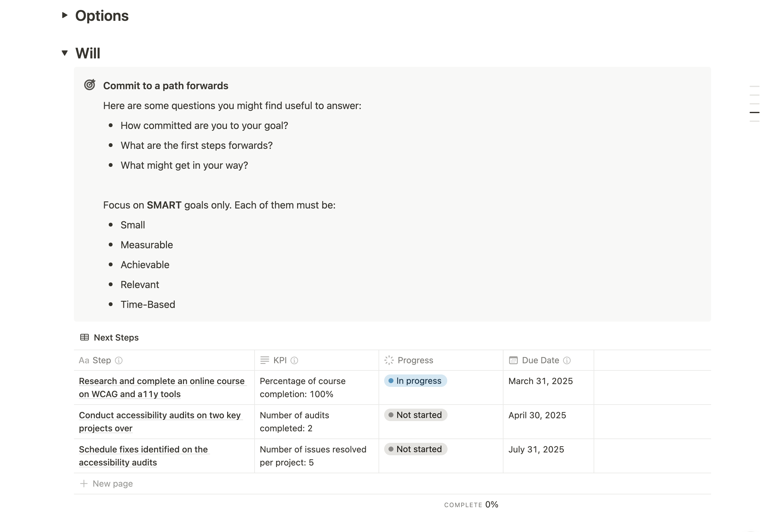Click the info icon beside KPI column
This screenshot has width=772, height=532.
(294, 360)
